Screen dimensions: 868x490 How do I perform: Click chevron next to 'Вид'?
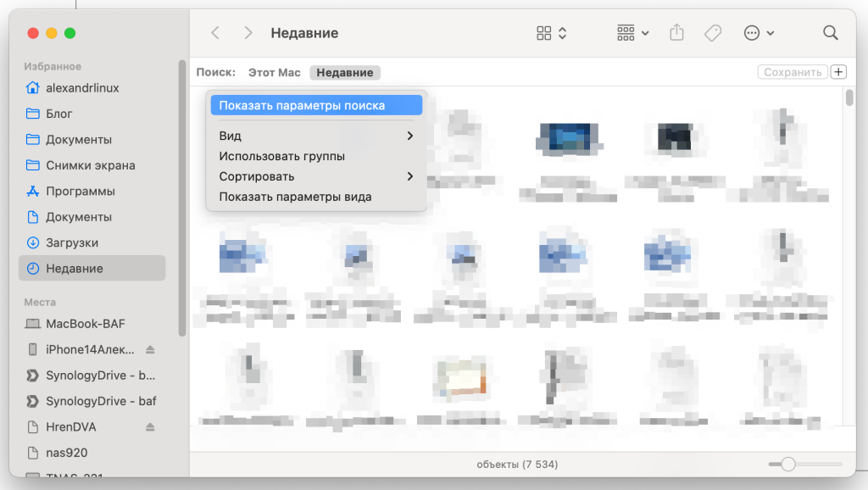coord(409,136)
